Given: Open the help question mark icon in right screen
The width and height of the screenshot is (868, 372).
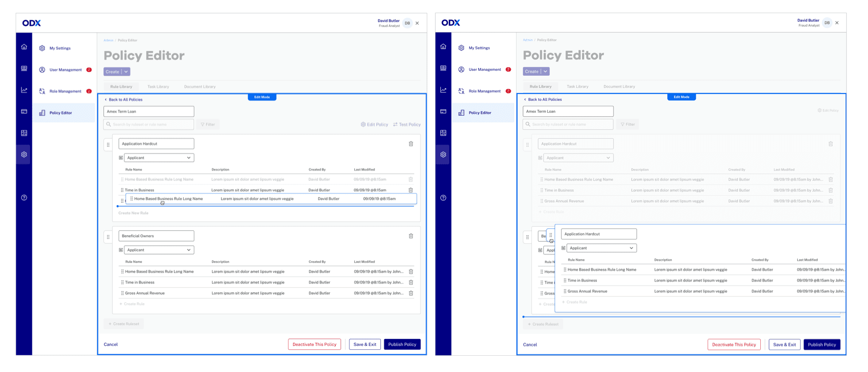Looking at the screenshot, I should coord(443,198).
